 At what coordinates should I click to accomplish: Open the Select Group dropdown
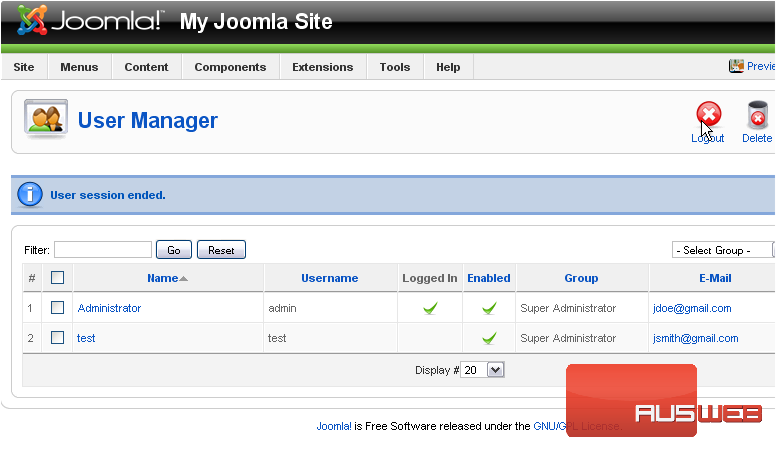click(723, 250)
